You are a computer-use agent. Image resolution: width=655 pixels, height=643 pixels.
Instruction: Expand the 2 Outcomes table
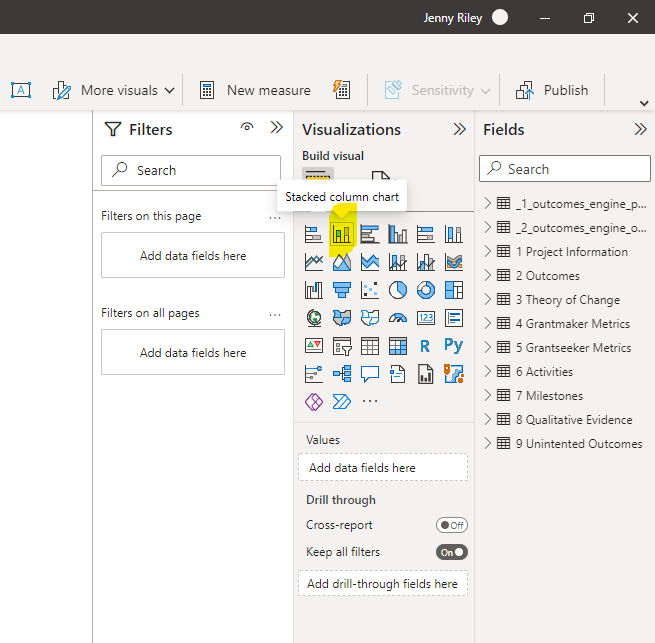tap(488, 276)
